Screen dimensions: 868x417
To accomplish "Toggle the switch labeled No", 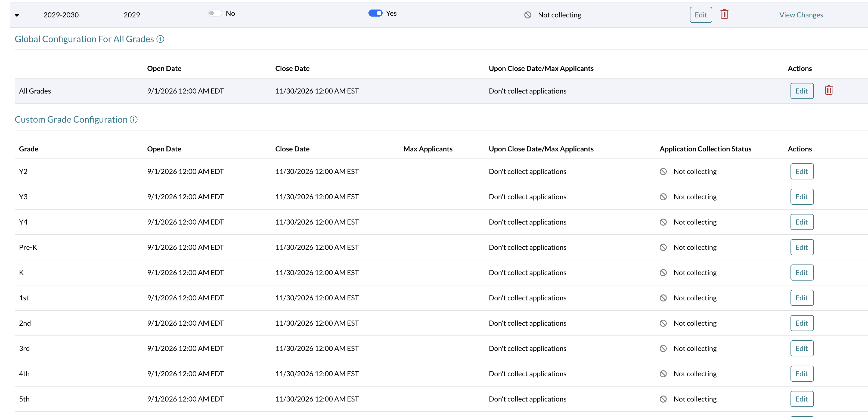I will tap(215, 13).
